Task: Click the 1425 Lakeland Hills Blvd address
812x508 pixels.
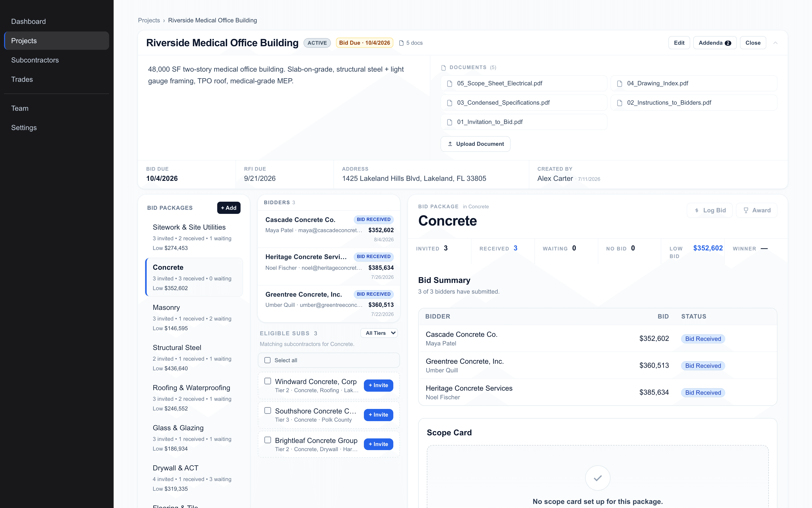Action: coord(414,179)
